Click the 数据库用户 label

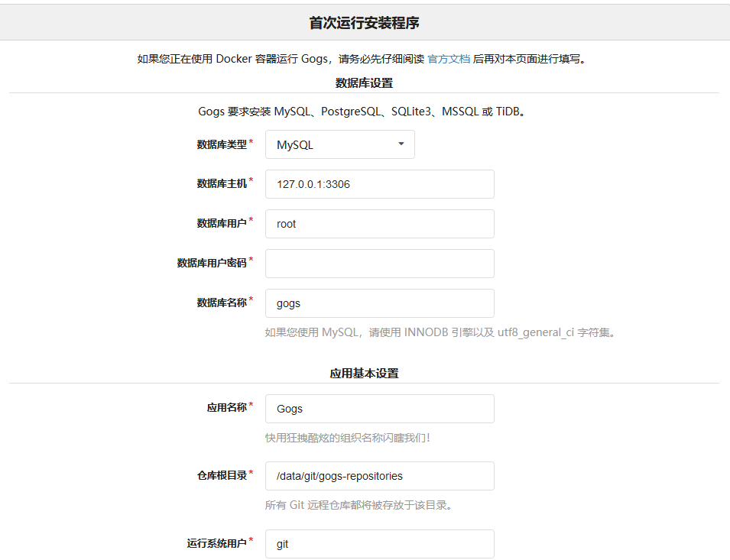point(222,223)
